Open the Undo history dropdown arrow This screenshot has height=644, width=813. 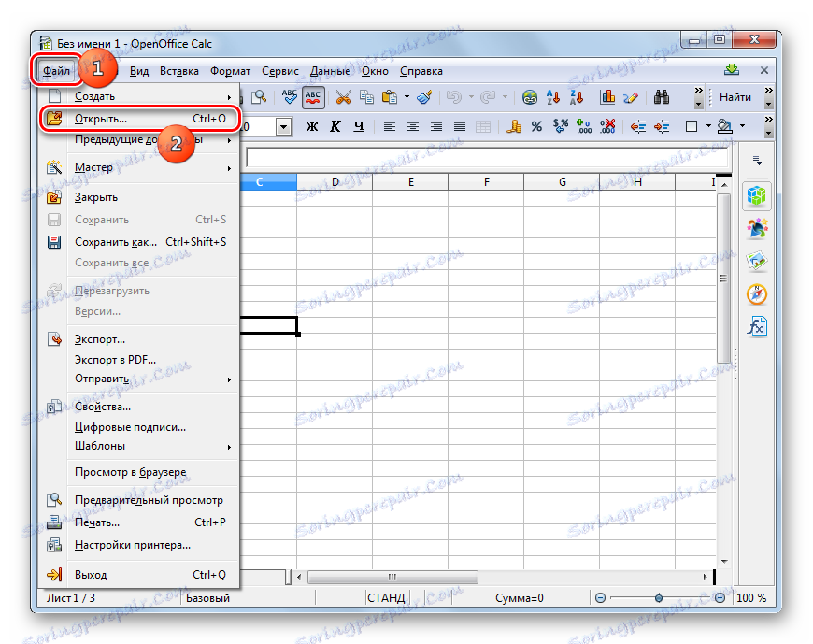point(471,97)
